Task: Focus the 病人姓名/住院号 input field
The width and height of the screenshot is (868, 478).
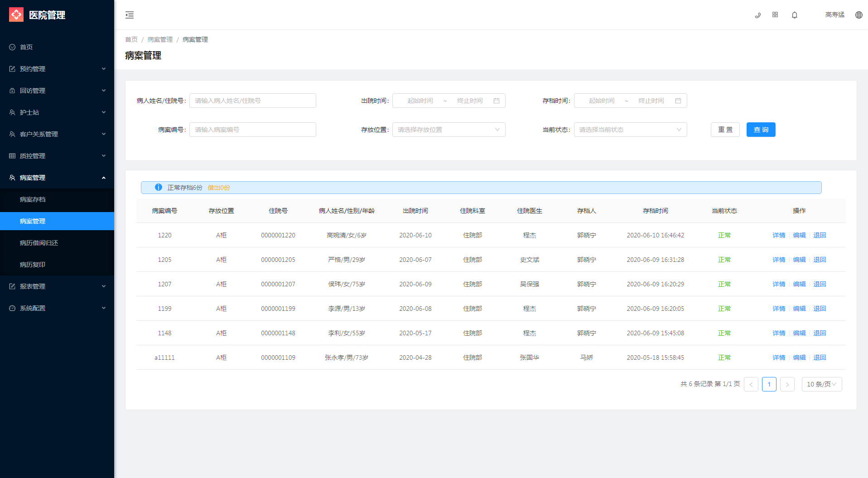Action: click(253, 101)
